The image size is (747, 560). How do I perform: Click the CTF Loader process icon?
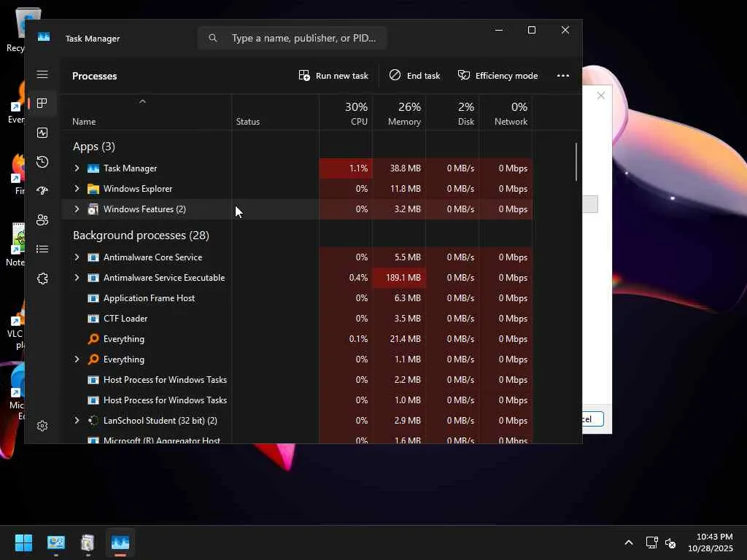pyautogui.click(x=93, y=319)
